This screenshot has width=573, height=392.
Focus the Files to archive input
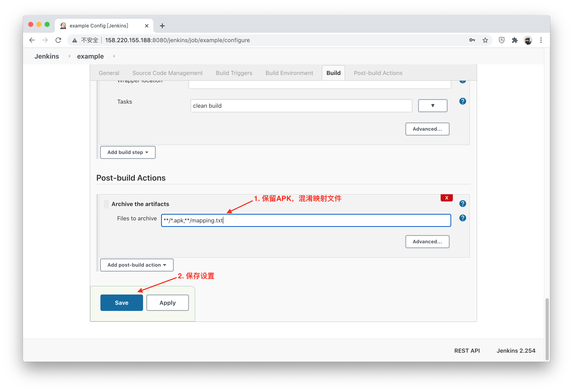click(x=306, y=220)
